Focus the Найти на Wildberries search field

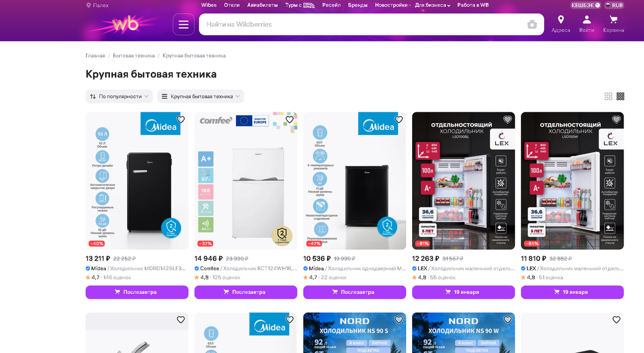pyautogui.click(x=362, y=25)
